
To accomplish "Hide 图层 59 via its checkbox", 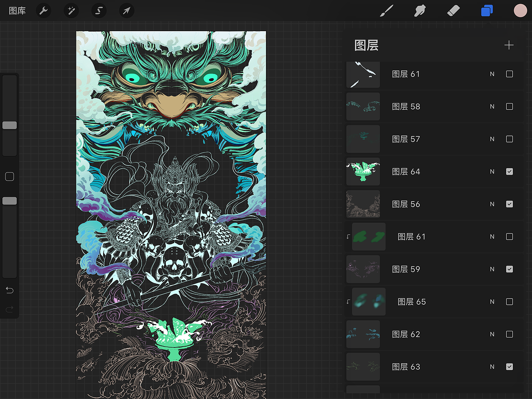I will coord(510,269).
